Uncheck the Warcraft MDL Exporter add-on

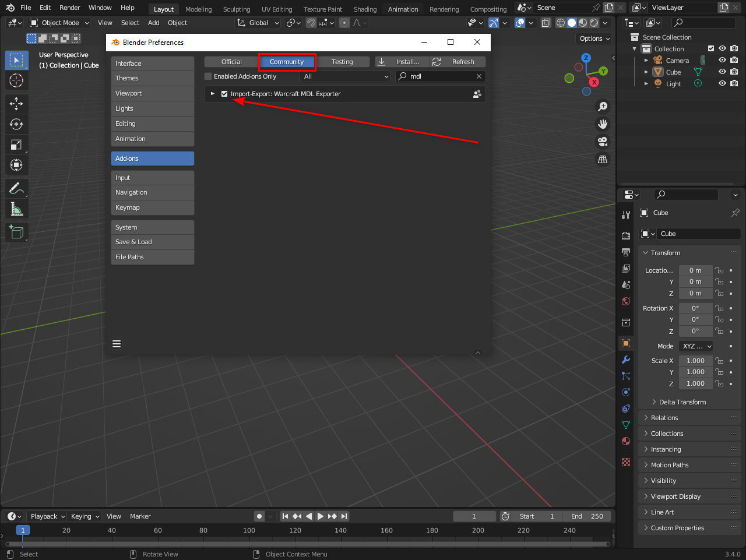point(224,94)
